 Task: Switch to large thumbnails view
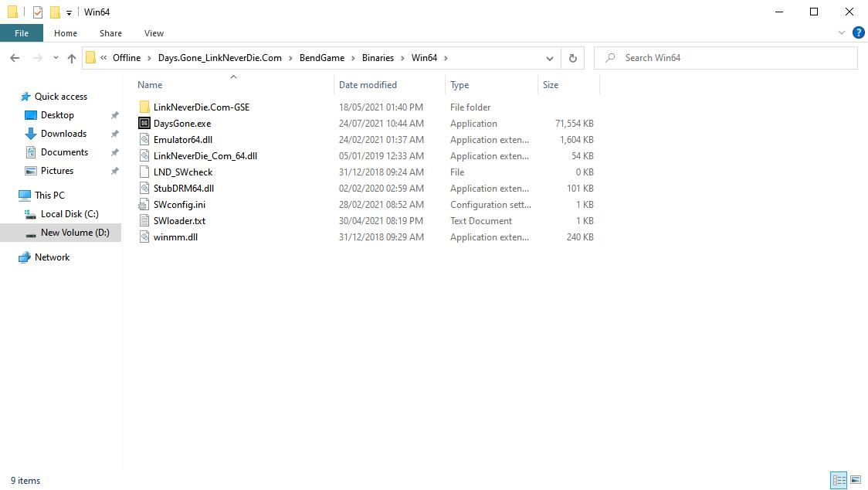pos(856,480)
